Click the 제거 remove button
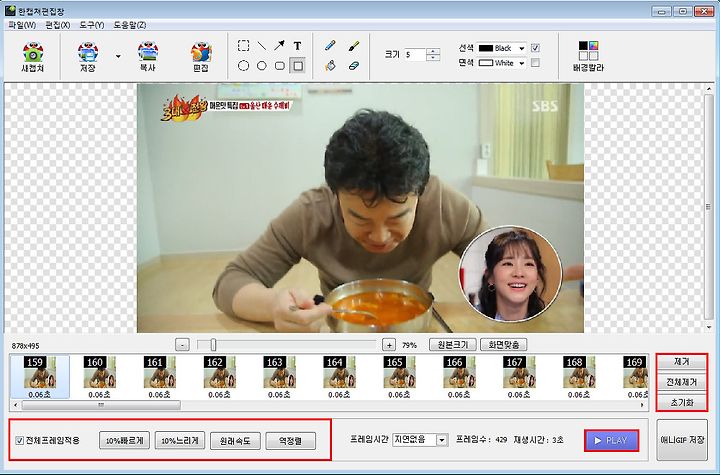This screenshot has height=475, width=720. 682,362
